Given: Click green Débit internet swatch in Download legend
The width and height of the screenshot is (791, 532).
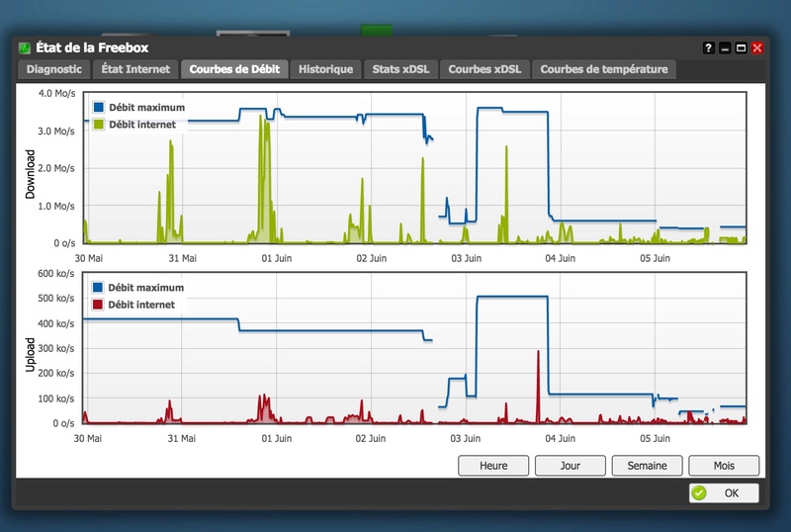Looking at the screenshot, I should tap(98, 125).
